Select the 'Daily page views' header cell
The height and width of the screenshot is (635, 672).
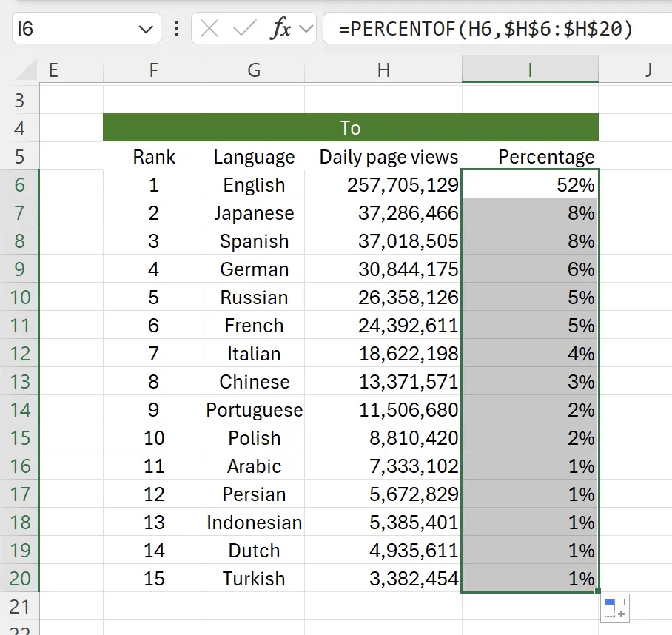[x=389, y=157]
